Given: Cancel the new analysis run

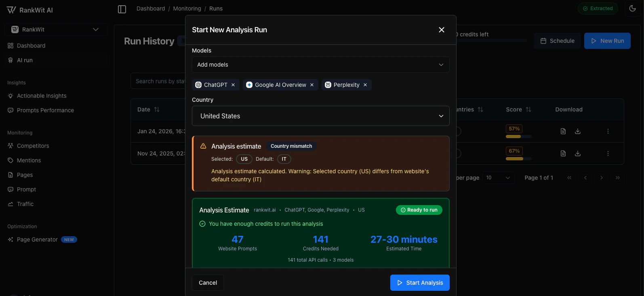Looking at the screenshot, I should [208, 283].
